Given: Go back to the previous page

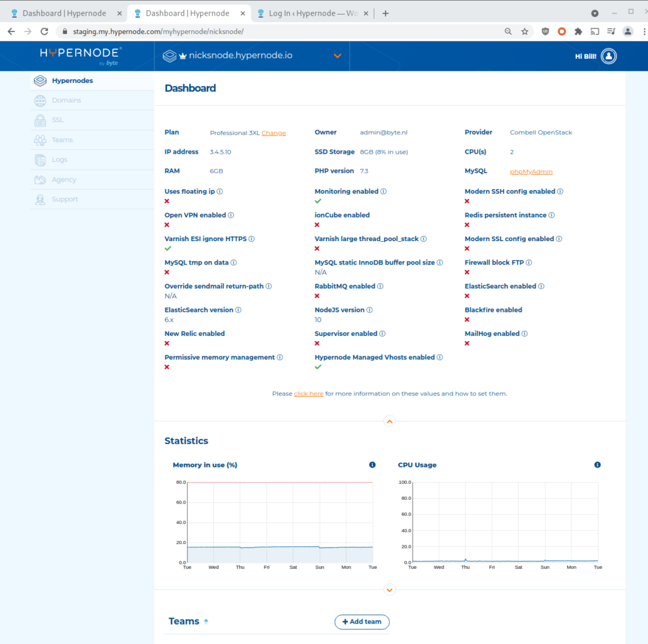Looking at the screenshot, I should [11, 32].
